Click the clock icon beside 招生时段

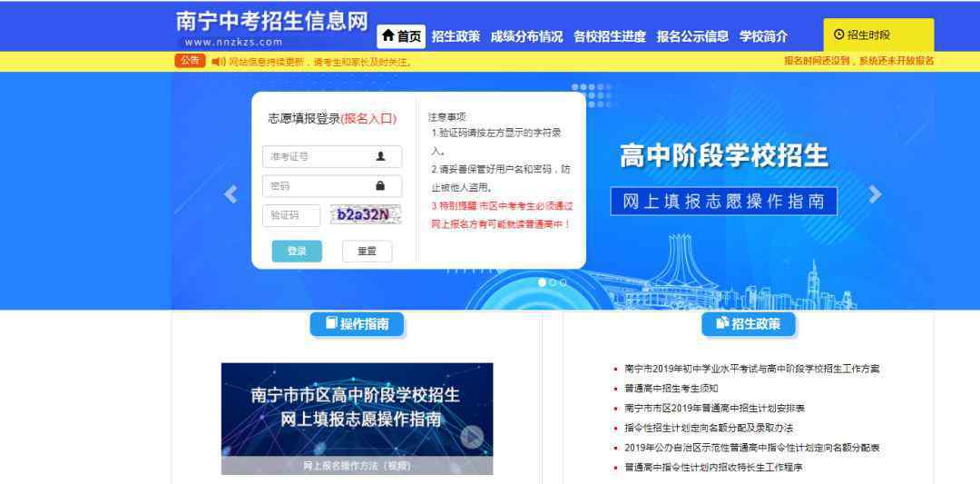pyautogui.click(x=838, y=35)
